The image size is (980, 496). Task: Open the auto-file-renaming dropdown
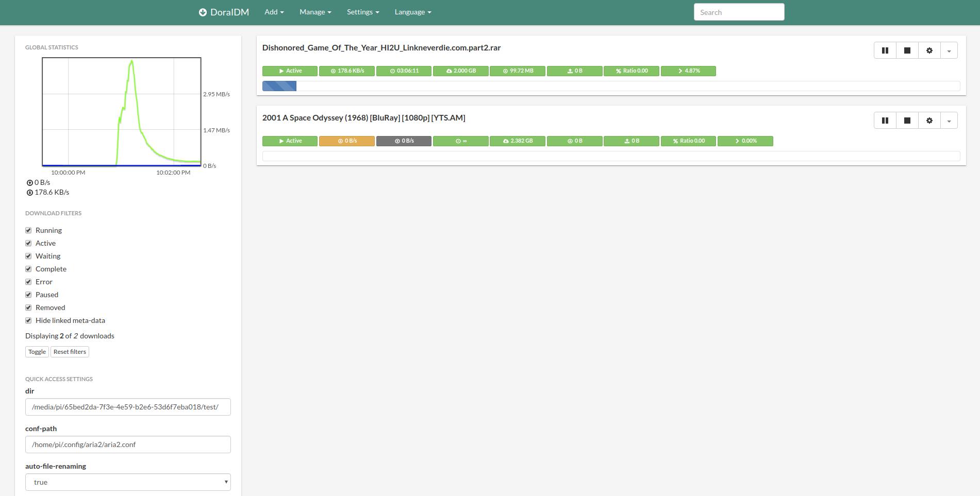point(128,482)
